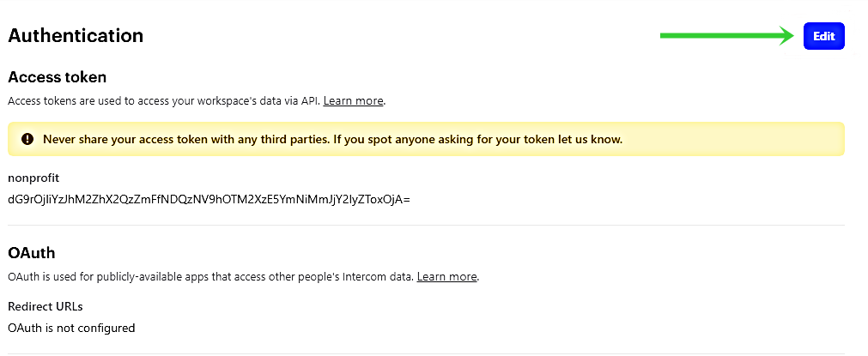Click the Access token section heading

point(57,77)
